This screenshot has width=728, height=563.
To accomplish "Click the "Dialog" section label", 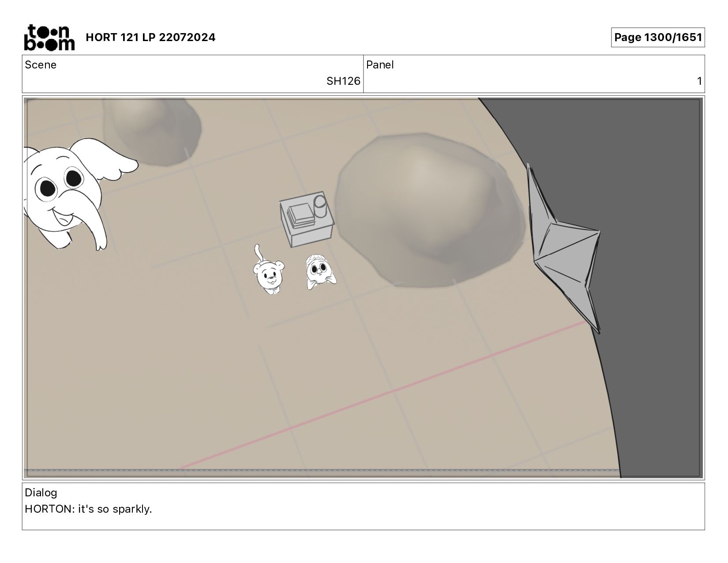I will coord(41,493).
